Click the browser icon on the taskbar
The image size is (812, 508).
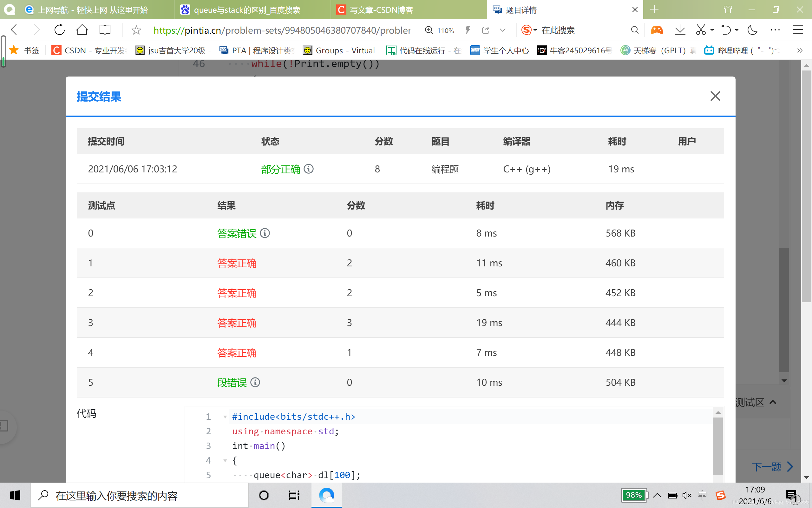(326, 495)
